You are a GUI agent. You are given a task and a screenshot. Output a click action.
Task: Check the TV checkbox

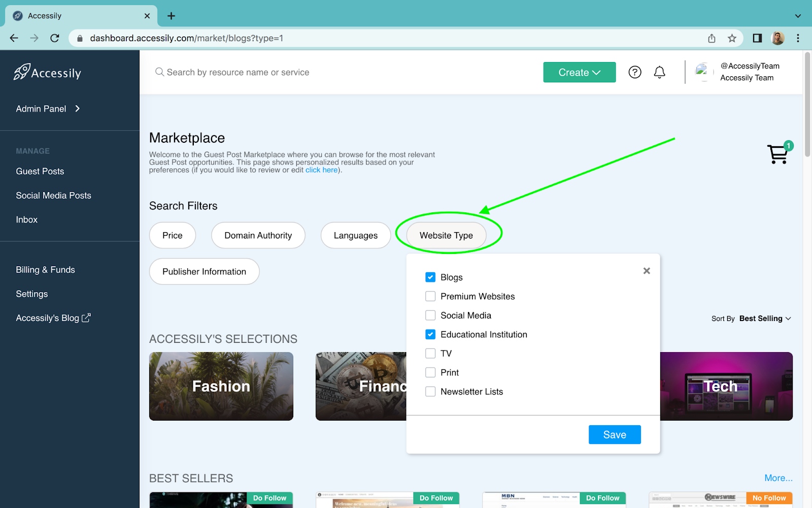(x=430, y=353)
